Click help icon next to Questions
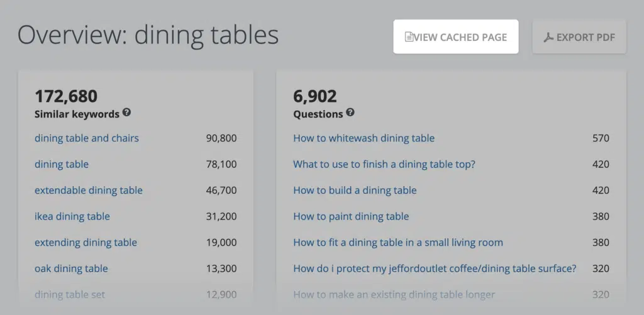 [x=350, y=113]
